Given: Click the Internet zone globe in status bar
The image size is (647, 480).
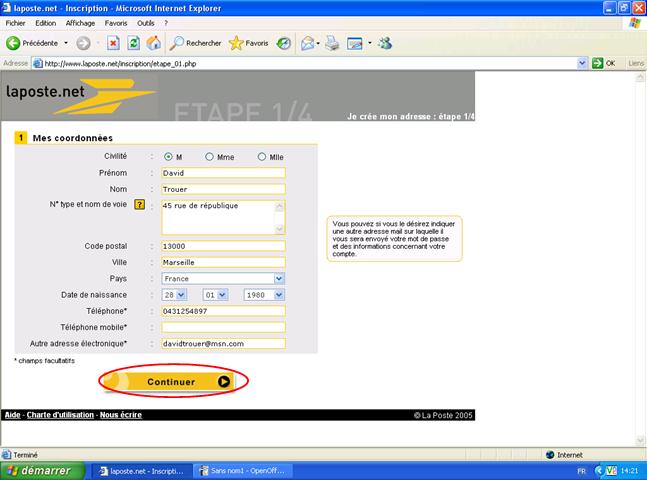Looking at the screenshot, I should pos(550,455).
